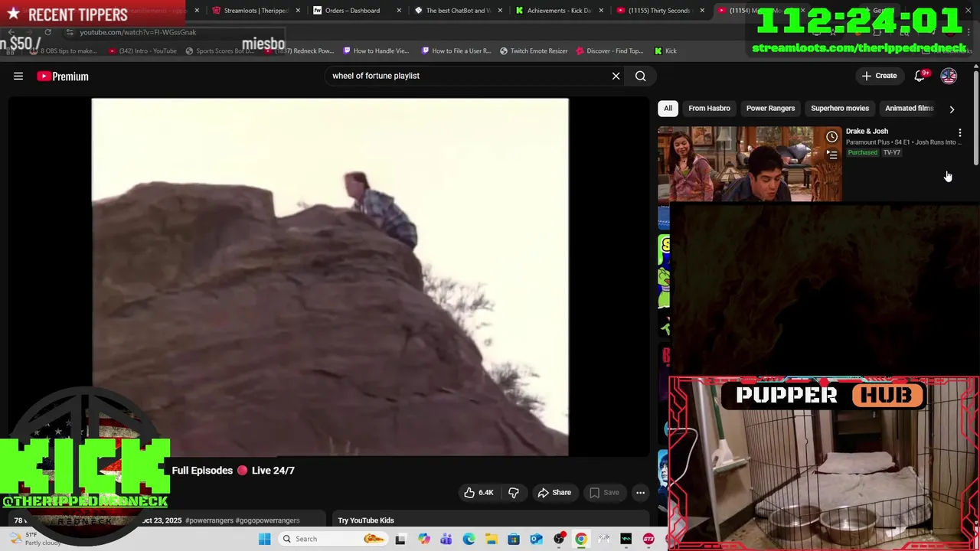Open Outlook from taskbar

point(536,539)
